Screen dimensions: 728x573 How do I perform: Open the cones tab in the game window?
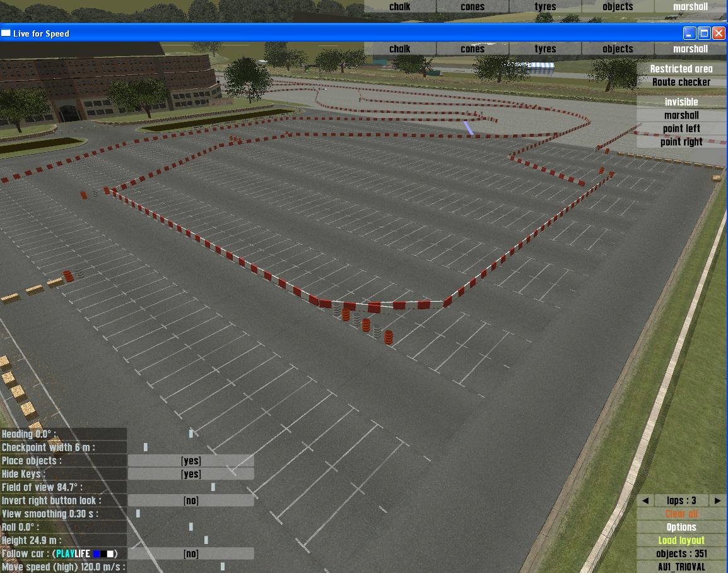coord(472,49)
